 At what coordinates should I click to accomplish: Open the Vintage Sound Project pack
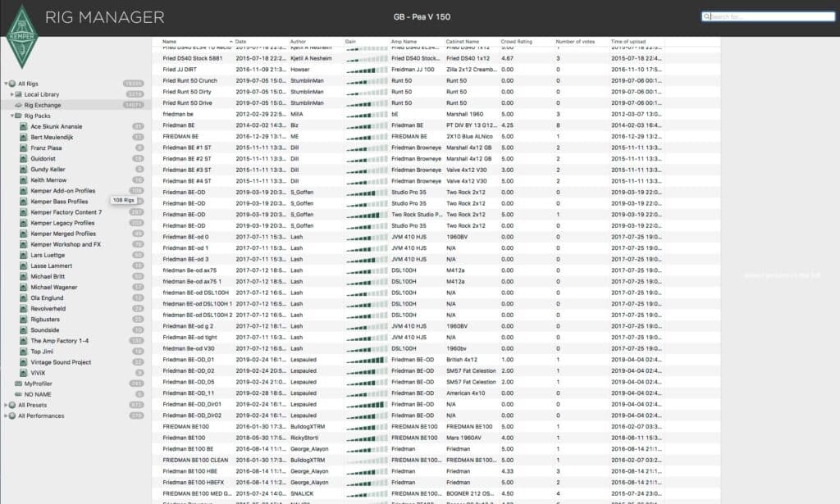(61, 361)
